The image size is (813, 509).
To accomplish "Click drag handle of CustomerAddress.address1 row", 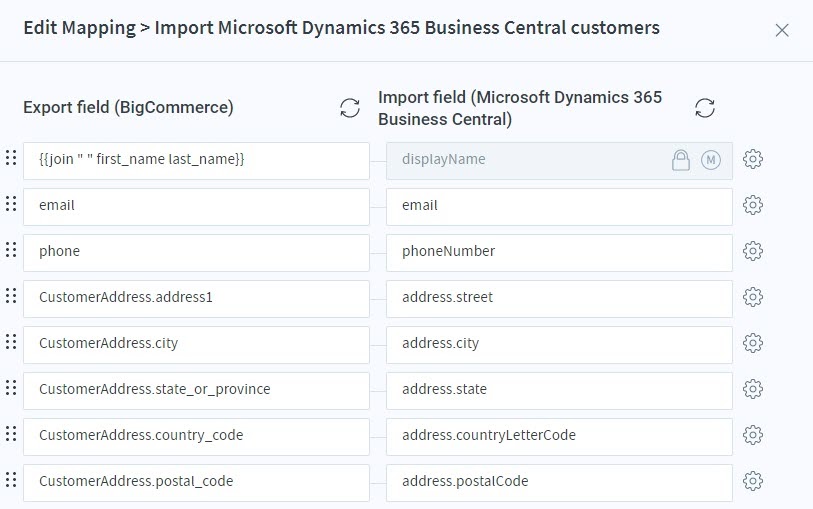I will click(11, 295).
